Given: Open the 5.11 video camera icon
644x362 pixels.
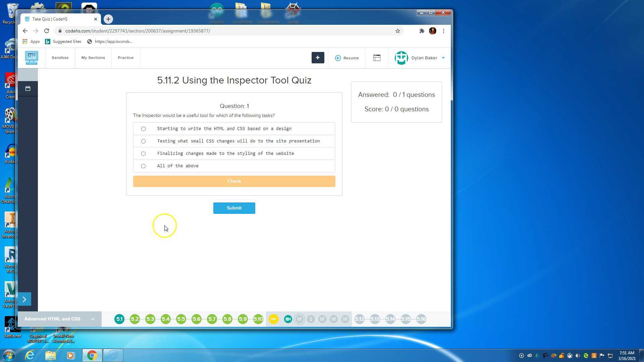Looking at the screenshot, I should (x=288, y=319).
